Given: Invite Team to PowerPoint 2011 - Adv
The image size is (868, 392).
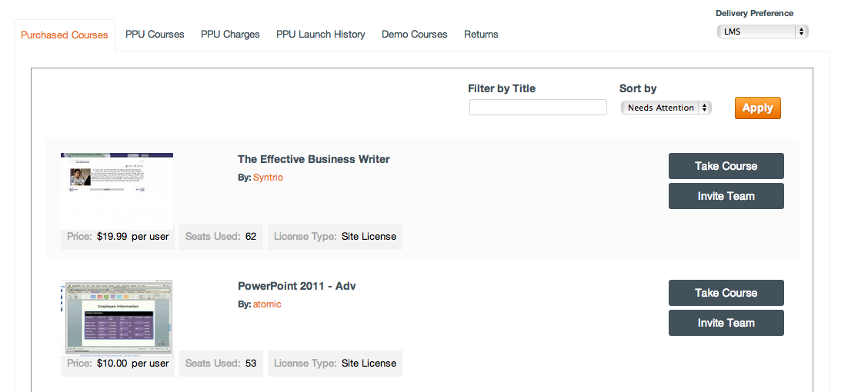Looking at the screenshot, I should 726,323.
